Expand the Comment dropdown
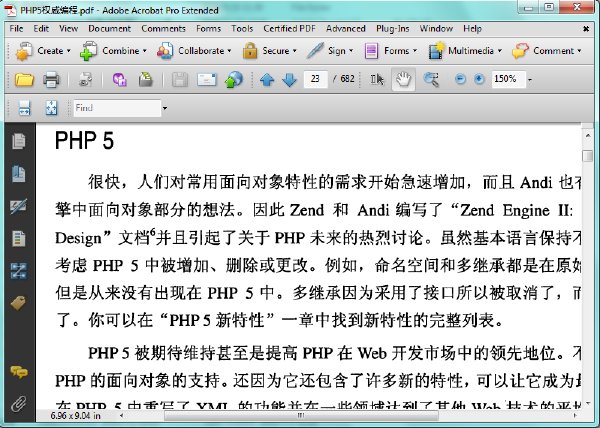Image resolution: width=600 pixels, height=428 pixels. tap(547, 51)
